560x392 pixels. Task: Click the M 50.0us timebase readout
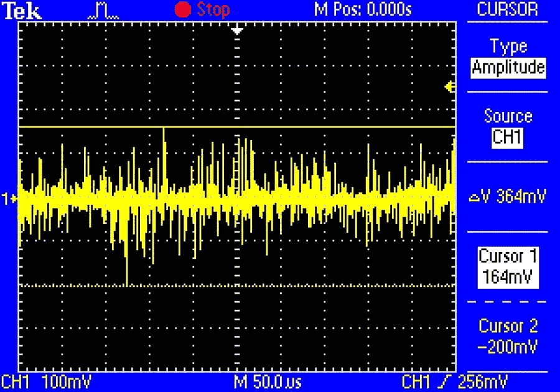coord(268,381)
